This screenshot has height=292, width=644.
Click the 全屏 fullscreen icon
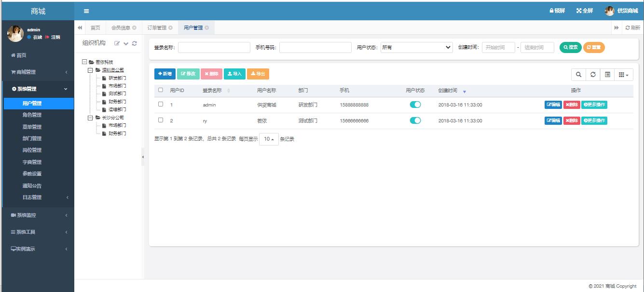(x=579, y=11)
